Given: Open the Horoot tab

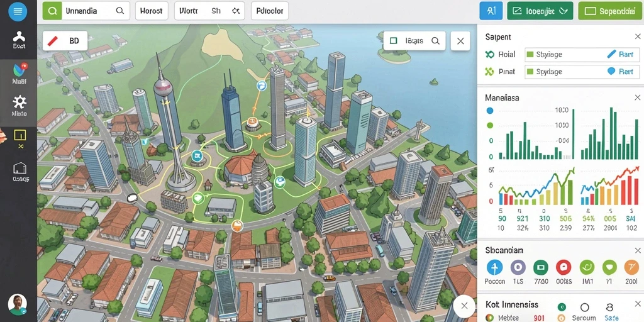Looking at the screenshot, I should (x=151, y=11).
